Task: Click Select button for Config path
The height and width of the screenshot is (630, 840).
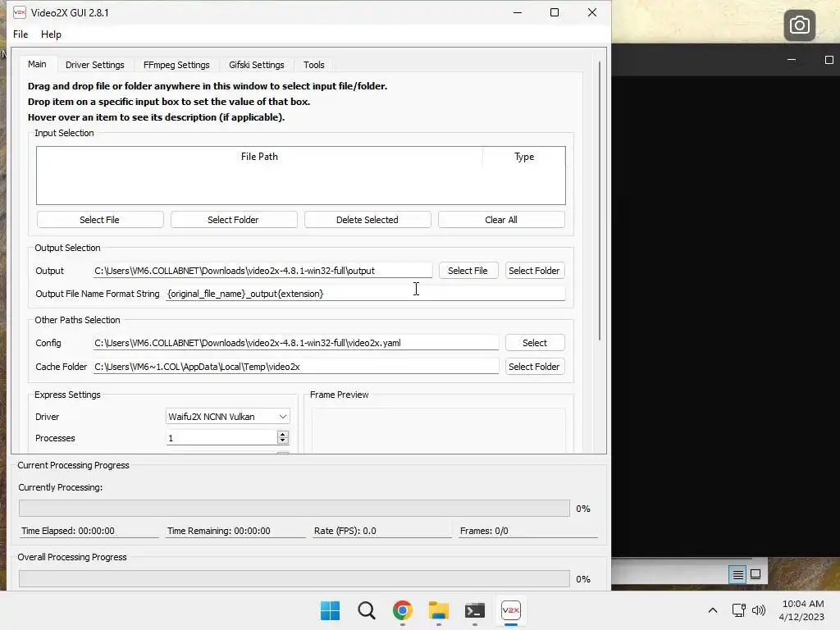Action: click(535, 343)
